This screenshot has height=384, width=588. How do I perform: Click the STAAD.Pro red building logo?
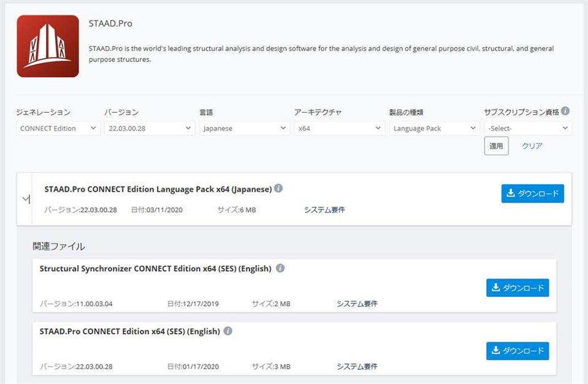[x=48, y=46]
